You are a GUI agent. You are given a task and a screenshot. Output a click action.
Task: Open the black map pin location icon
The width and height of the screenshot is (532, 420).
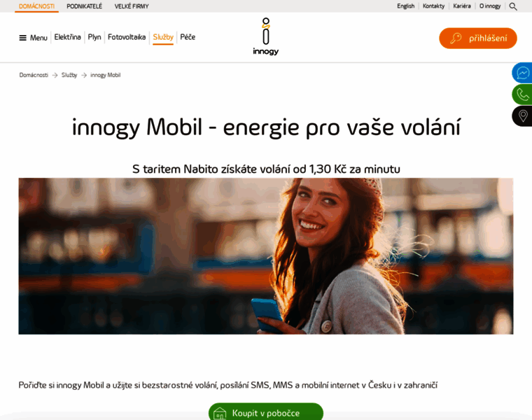tap(522, 116)
